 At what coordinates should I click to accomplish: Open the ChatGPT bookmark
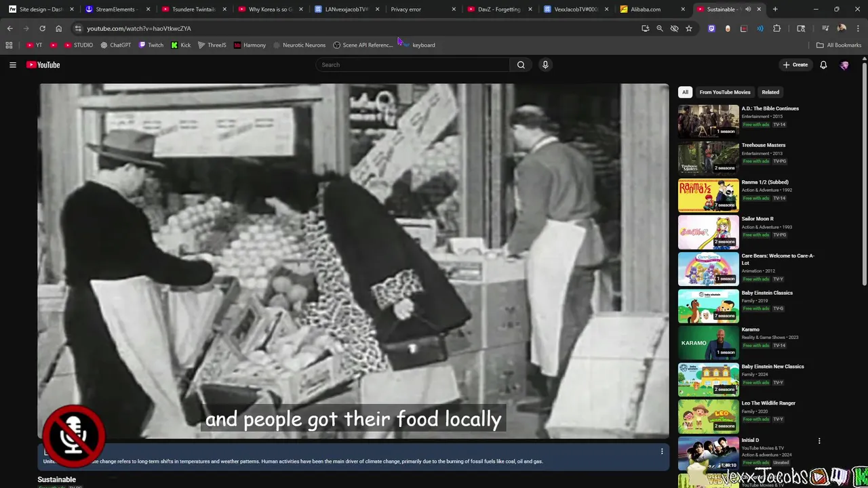tap(116, 45)
